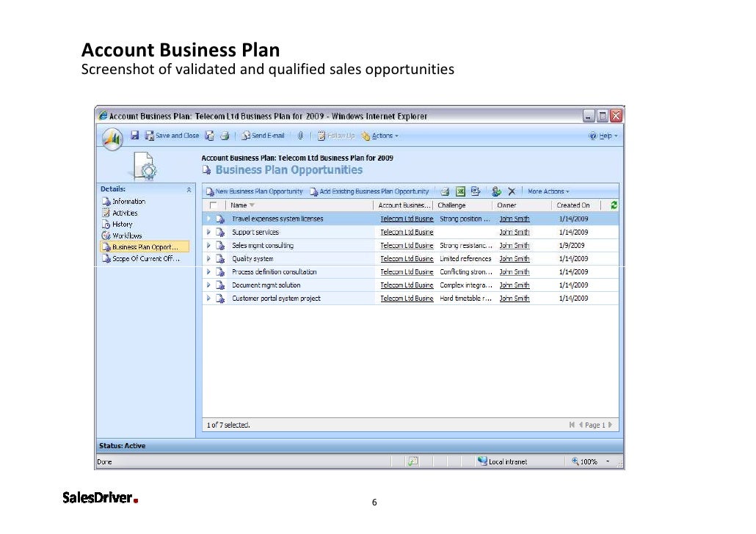Print the business plan from the top toolbar
Image resolution: width=756 pixels, height=534 pixels.
(225, 136)
